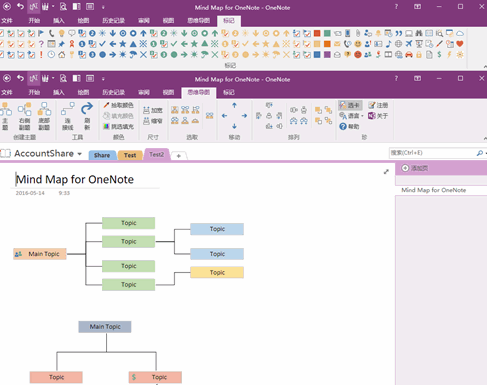The width and height of the screenshot is (487, 385).
Task: Pick the clock tag icon
Action: (51, 55)
